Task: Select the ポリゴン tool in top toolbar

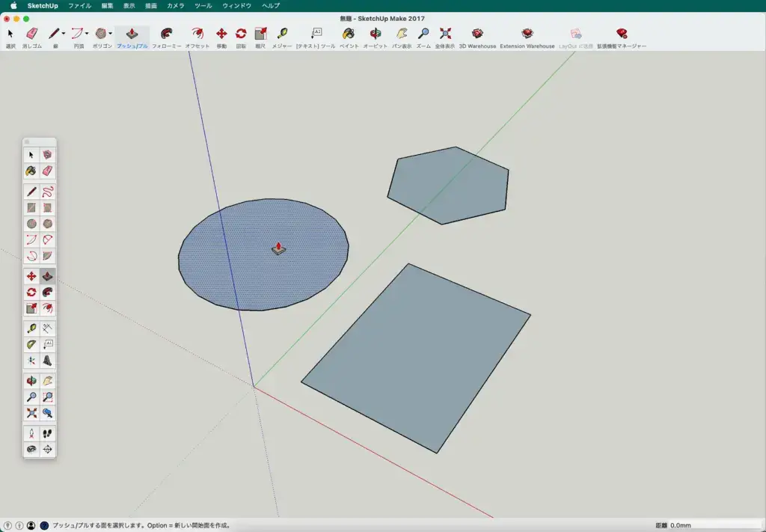Action: 101,34
